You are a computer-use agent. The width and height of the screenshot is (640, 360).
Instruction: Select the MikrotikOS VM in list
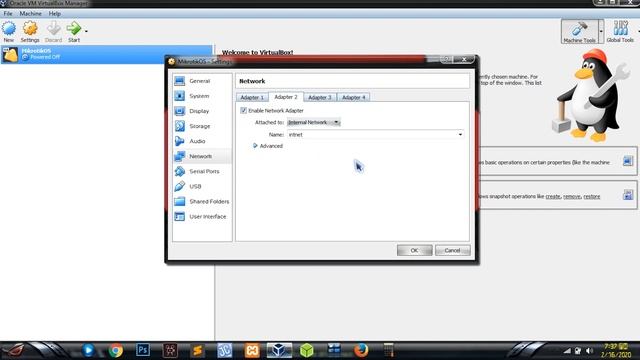pyautogui.click(x=107, y=54)
